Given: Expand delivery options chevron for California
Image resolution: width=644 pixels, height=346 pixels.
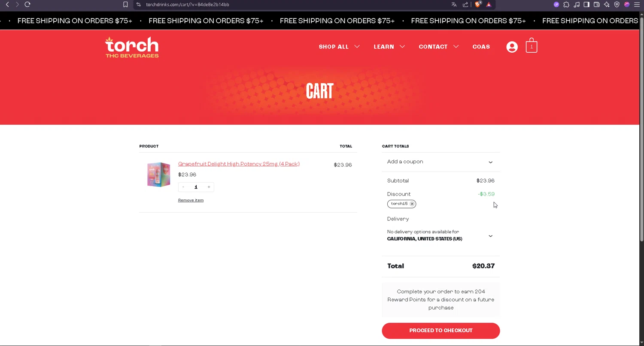Looking at the screenshot, I should (490, 236).
